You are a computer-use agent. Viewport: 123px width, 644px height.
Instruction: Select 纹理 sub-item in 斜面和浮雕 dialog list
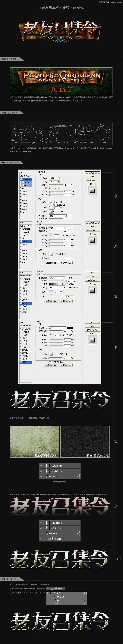click(x=27, y=185)
